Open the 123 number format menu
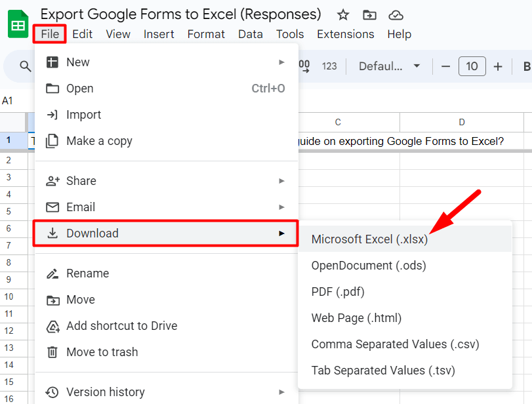Viewport: 532px width, 404px height. (329, 66)
